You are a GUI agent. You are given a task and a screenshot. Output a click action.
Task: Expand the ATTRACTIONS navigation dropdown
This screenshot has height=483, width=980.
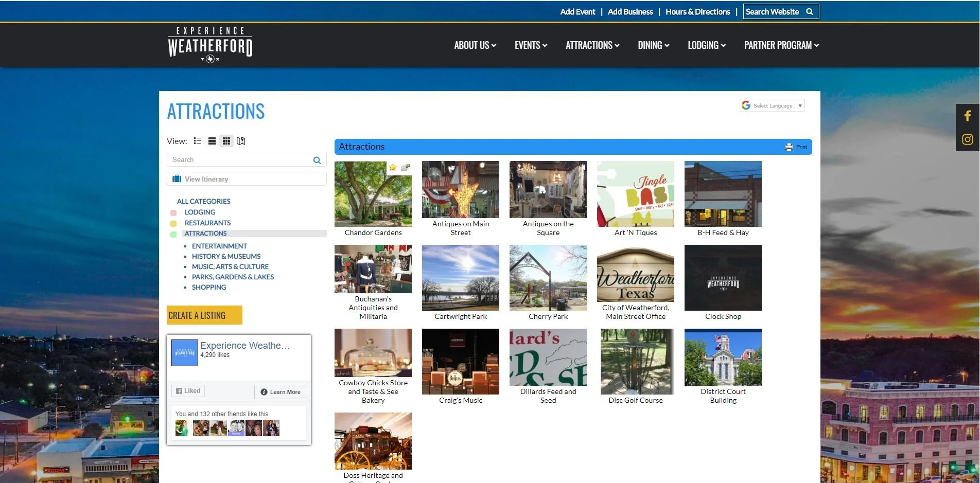tap(592, 45)
